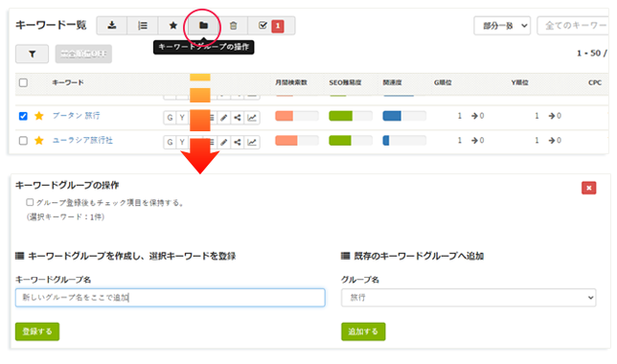This screenshot has width=617, height=364.
Task: Toggle favorite star for ユーラシア旅行社
Action: tap(39, 141)
